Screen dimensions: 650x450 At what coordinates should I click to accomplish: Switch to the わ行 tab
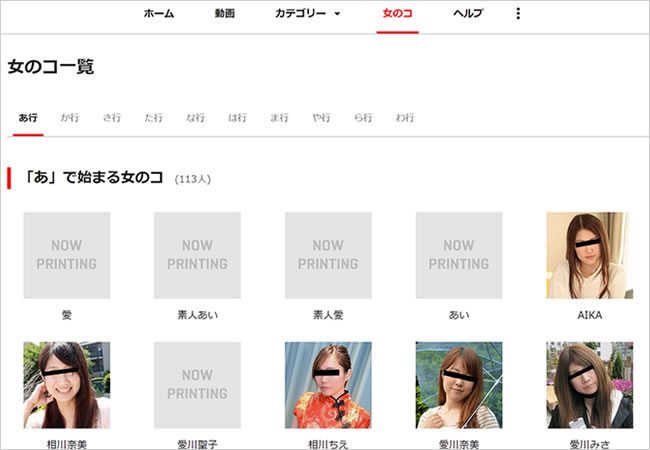pos(405,118)
